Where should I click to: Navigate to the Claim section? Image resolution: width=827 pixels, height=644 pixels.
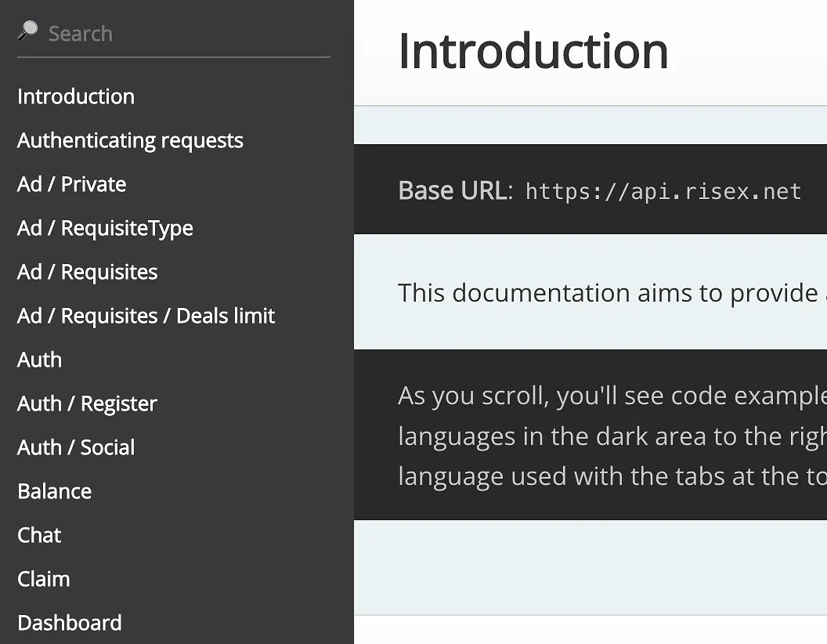(x=43, y=579)
